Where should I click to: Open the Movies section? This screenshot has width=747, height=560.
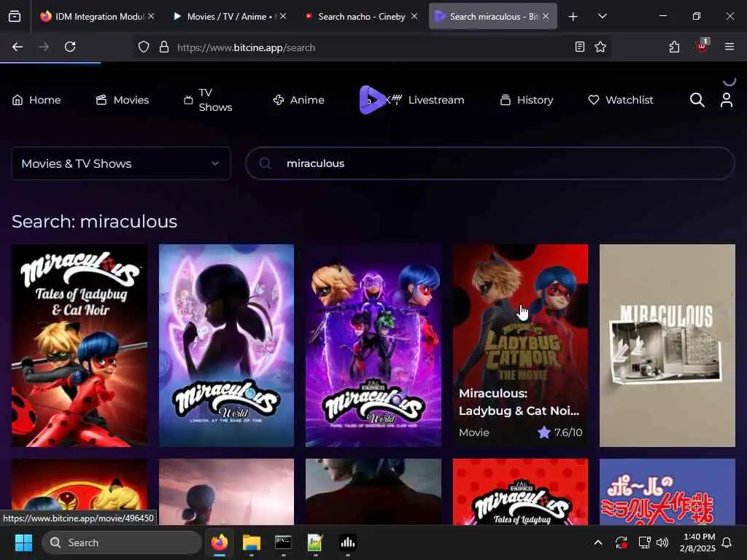pyautogui.click(x=123, y=100)
